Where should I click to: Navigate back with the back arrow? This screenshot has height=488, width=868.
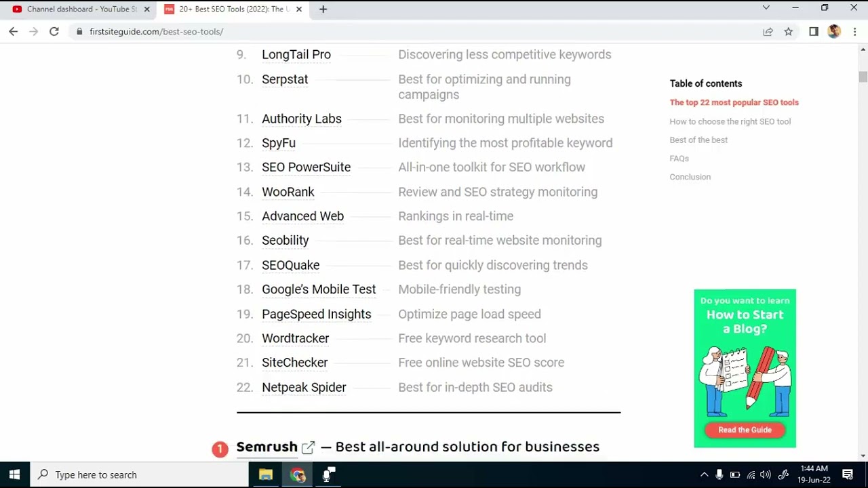(14, 32)
